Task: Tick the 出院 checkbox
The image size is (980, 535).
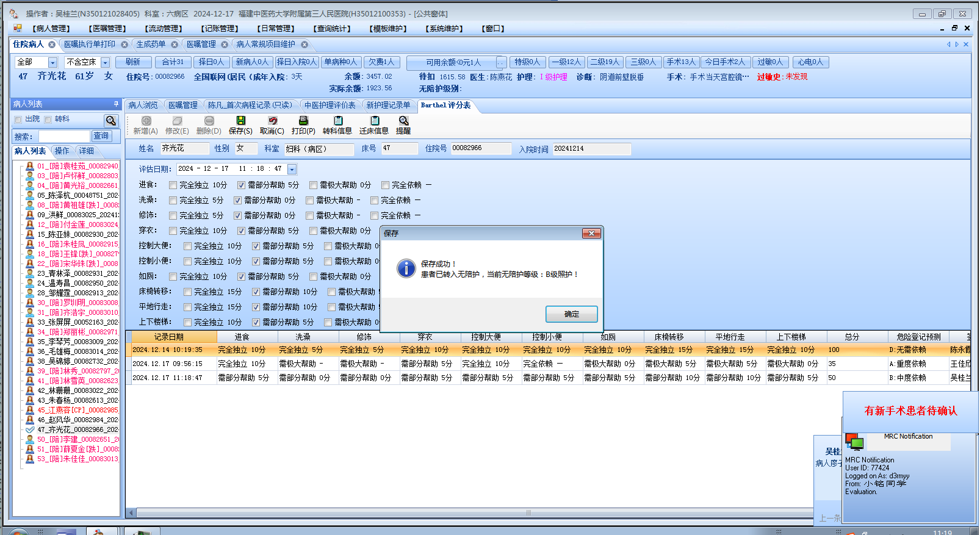Action: pyautogui.click(x=18, y=120)
